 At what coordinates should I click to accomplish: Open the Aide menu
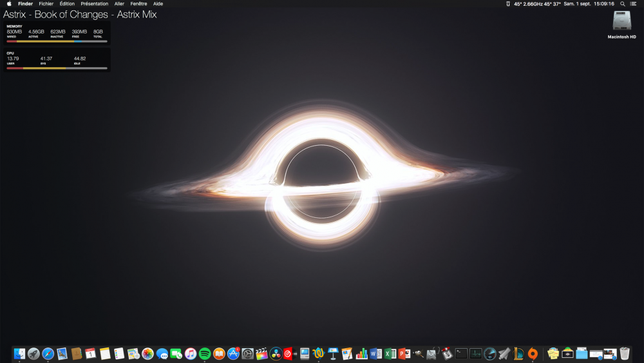pos(158,4)
